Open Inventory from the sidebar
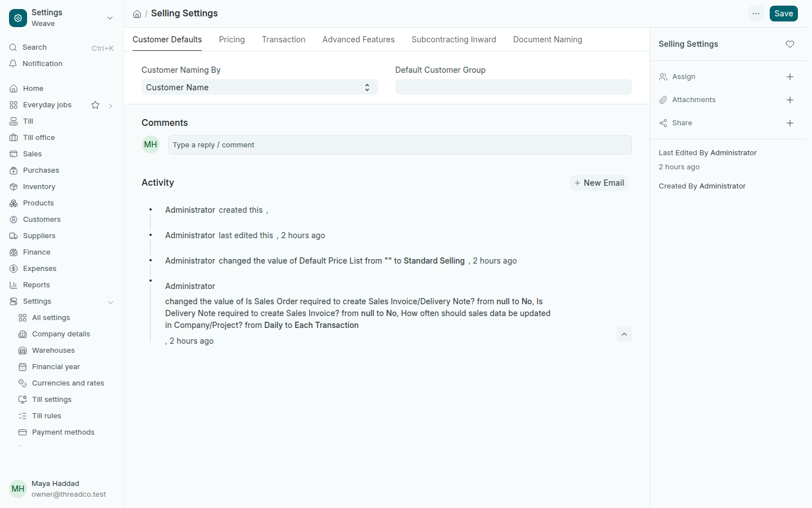812x508 pixels. point(61,187)
